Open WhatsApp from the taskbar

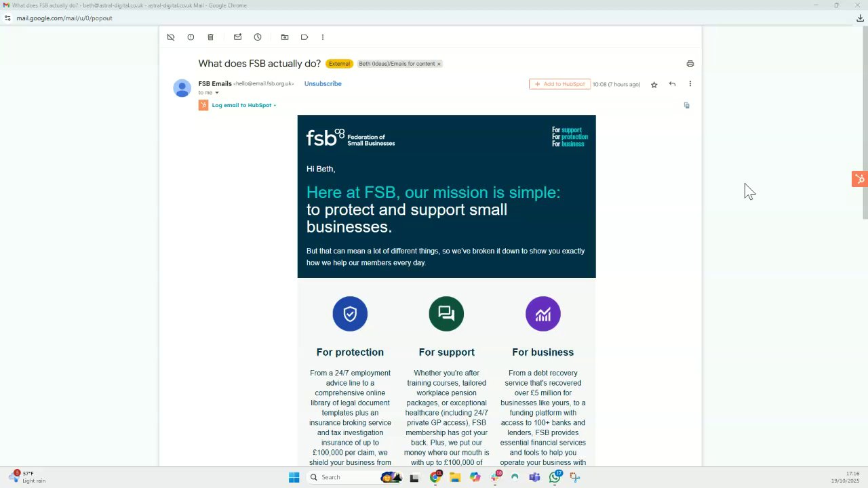555,477
